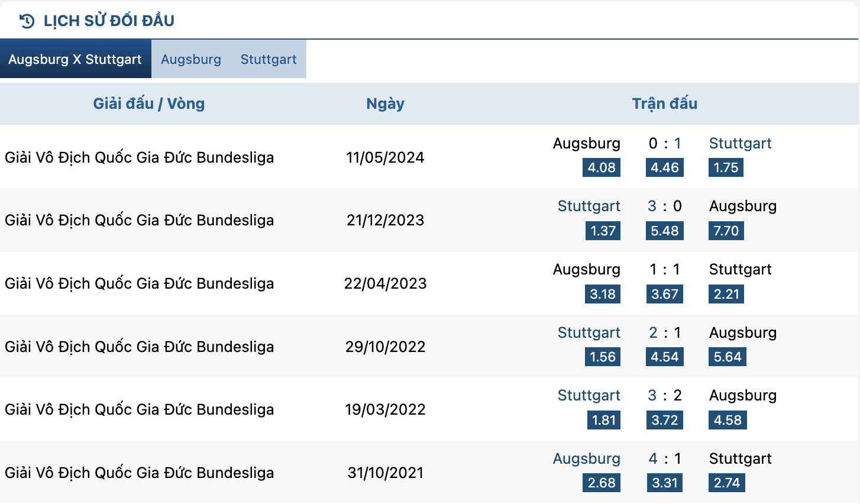860x504 pixels.
Task: Select the Augsburg X Stuttgart tab
Action: point(75,59)
